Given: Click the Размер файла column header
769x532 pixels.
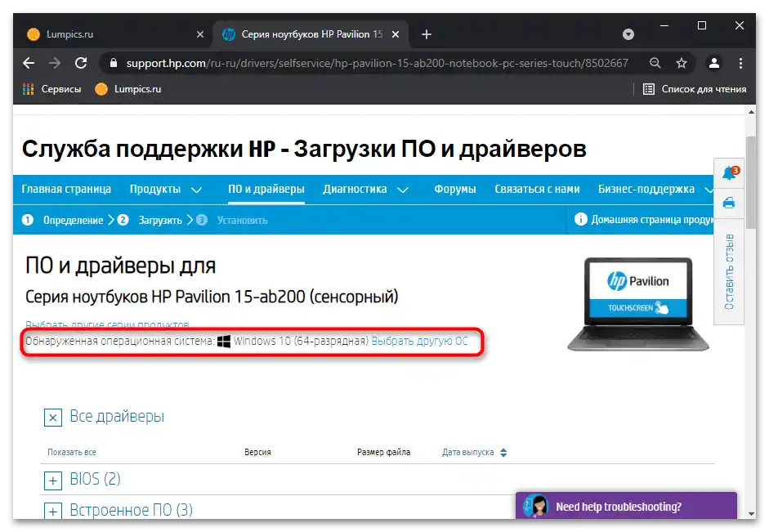Looking at the screenshot, I should pos(383,452).
